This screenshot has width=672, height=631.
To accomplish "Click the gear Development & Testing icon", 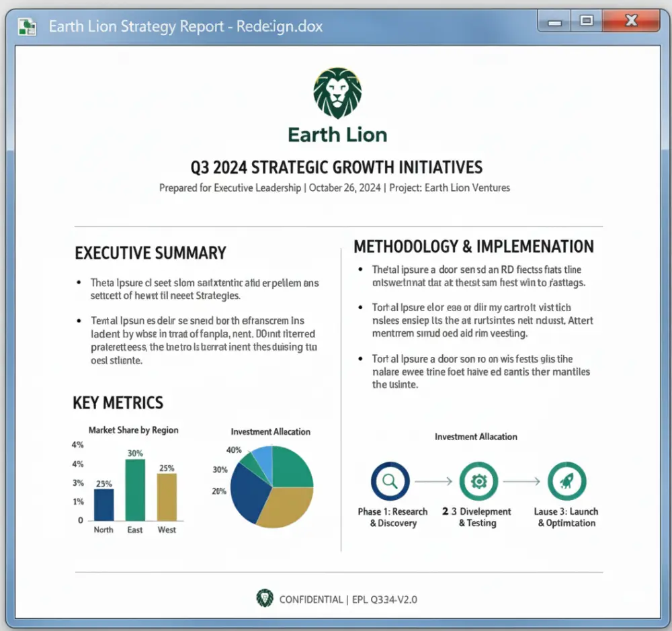I will [478, 481].
